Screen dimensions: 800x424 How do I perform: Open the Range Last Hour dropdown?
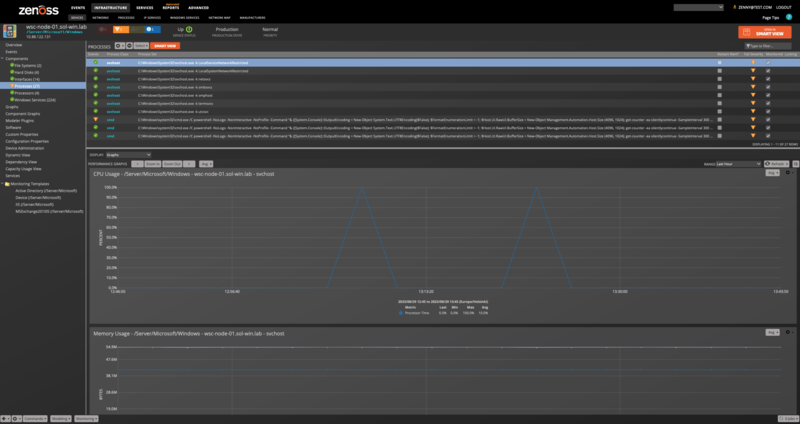739,164
